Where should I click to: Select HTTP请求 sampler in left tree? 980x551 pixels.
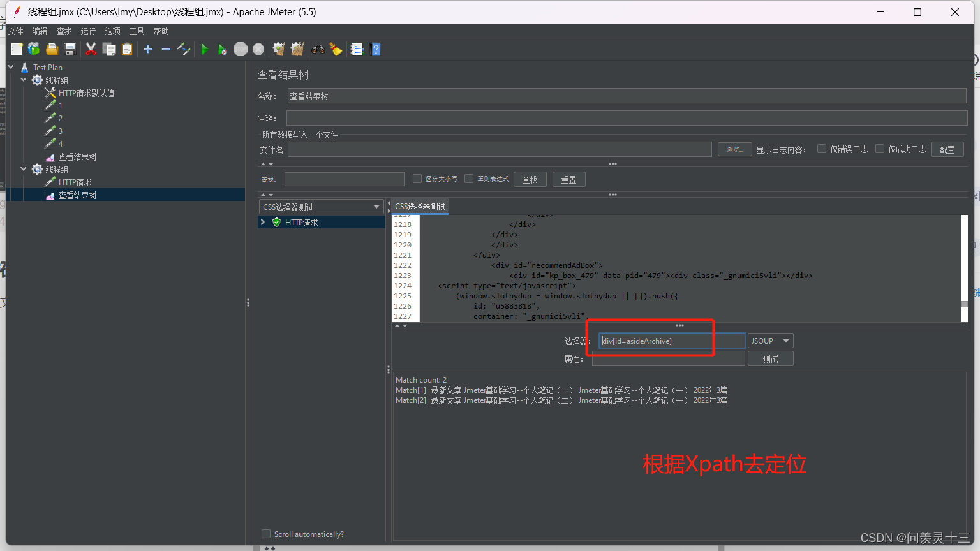click(x=75, y=182)
